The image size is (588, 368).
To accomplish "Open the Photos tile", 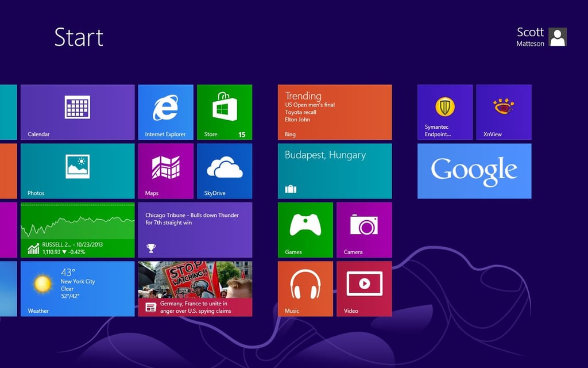I will 78,171.
